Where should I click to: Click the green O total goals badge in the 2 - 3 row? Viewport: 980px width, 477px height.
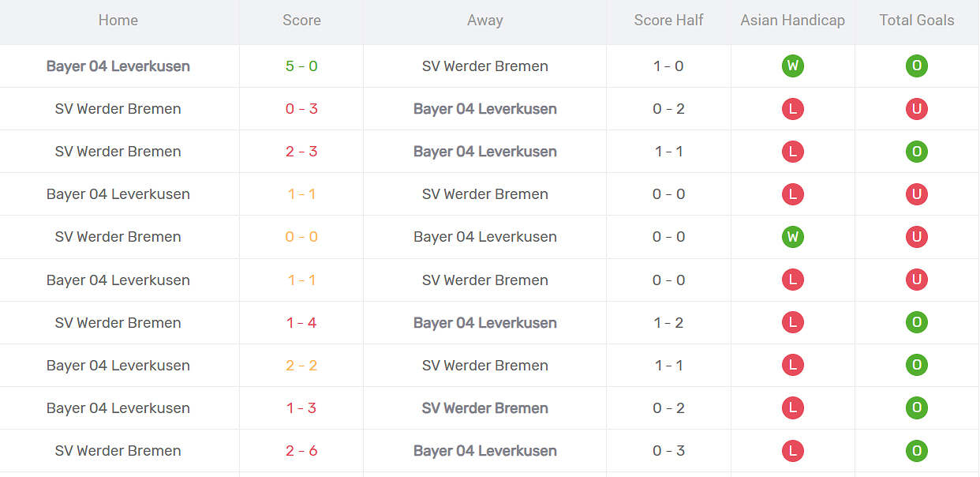[916, 152]
